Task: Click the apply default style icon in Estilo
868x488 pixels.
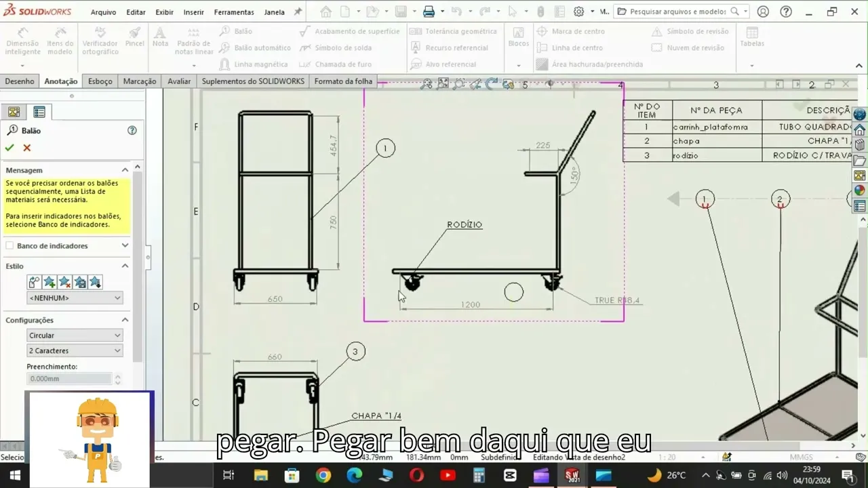Action: click(35, 282)
